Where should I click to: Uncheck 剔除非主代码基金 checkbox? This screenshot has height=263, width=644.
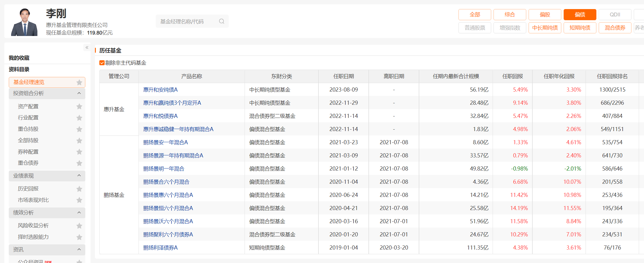click(x=102, y=63)
